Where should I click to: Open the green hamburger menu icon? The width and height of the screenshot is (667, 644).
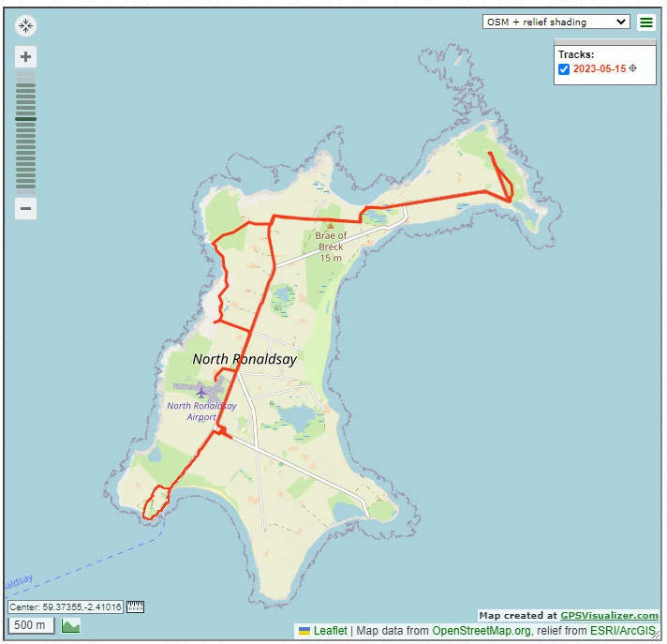[645, 22]
